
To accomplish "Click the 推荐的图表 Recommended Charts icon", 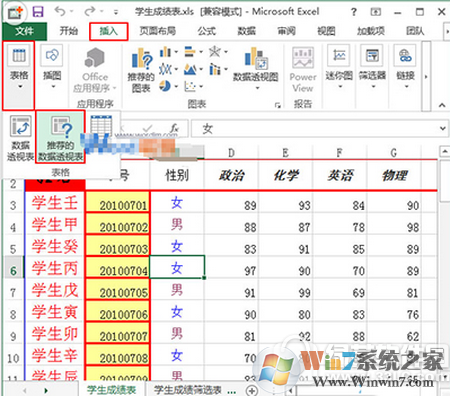I will pyautogui.click(x=141, y=70).
